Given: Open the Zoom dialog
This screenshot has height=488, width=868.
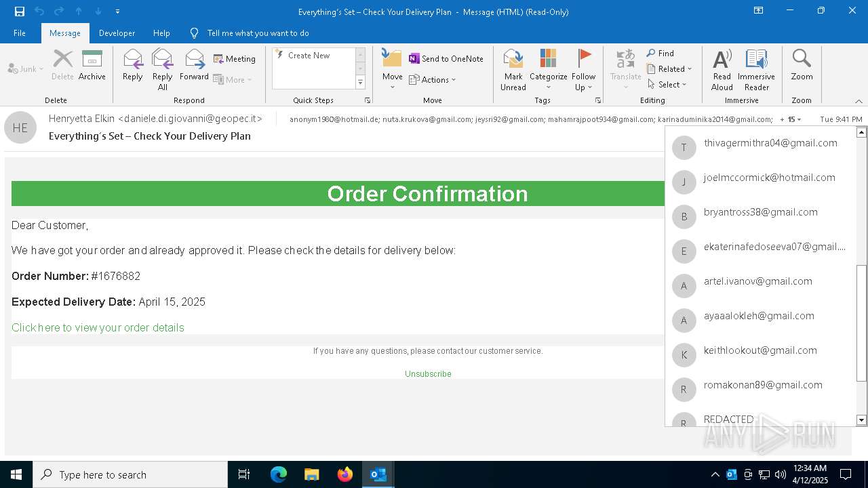Looking at the screenshot, I should (802, 65).
